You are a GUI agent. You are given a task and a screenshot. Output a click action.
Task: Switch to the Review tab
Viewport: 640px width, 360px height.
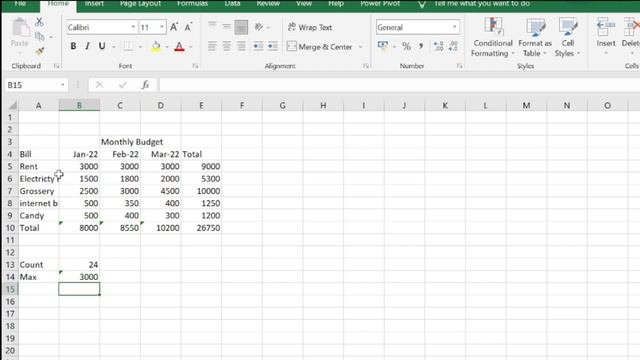[268, 4]
